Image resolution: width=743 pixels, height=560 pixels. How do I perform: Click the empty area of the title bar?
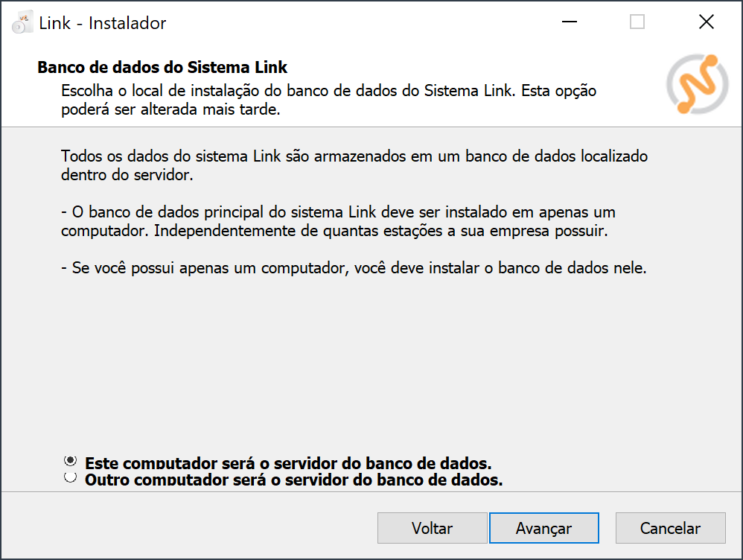(x=357, y=22)
